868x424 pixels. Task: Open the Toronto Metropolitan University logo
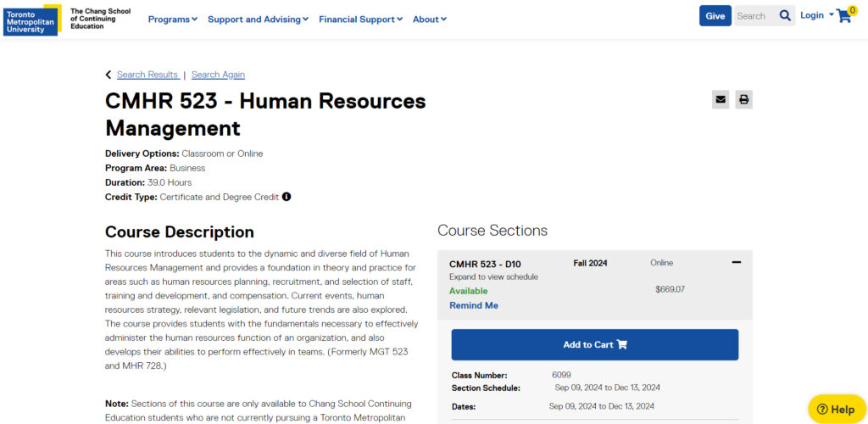point(32,20)
